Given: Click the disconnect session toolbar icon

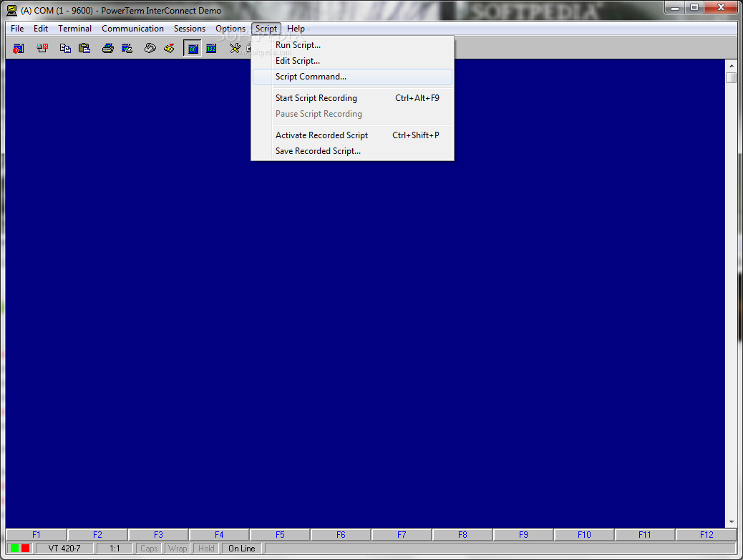Looking at the screenshot, I should click(42, 48).
